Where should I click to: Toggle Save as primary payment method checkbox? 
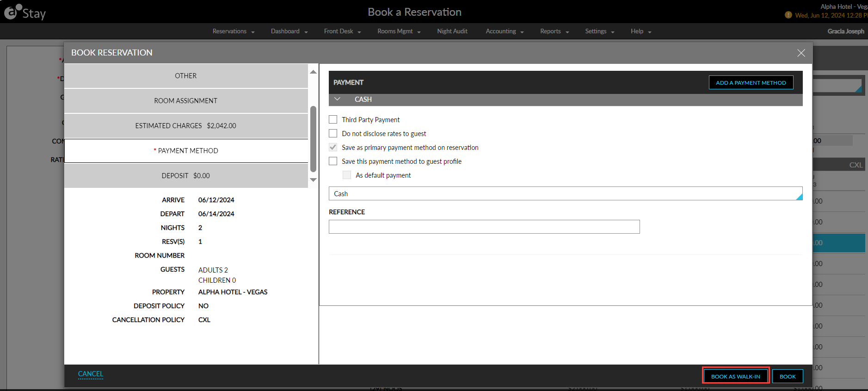click(333, 147)
